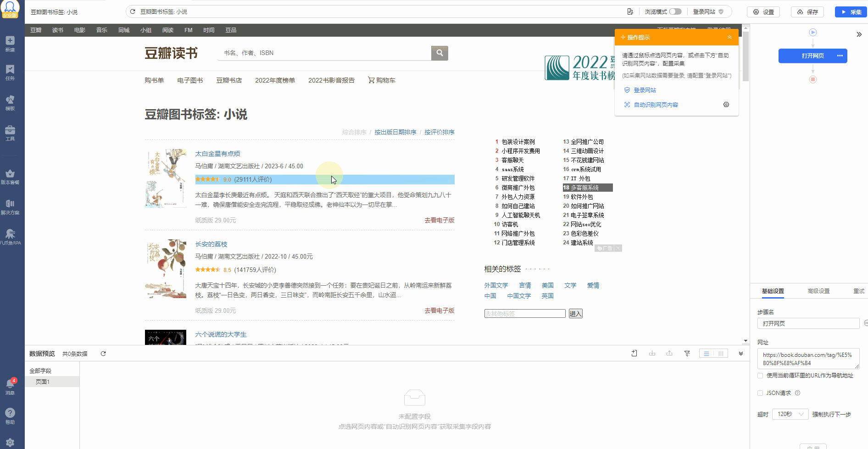The image size is (868, 449).
Task: Open book title 长安的荔枝
Action: pos(211,244)
